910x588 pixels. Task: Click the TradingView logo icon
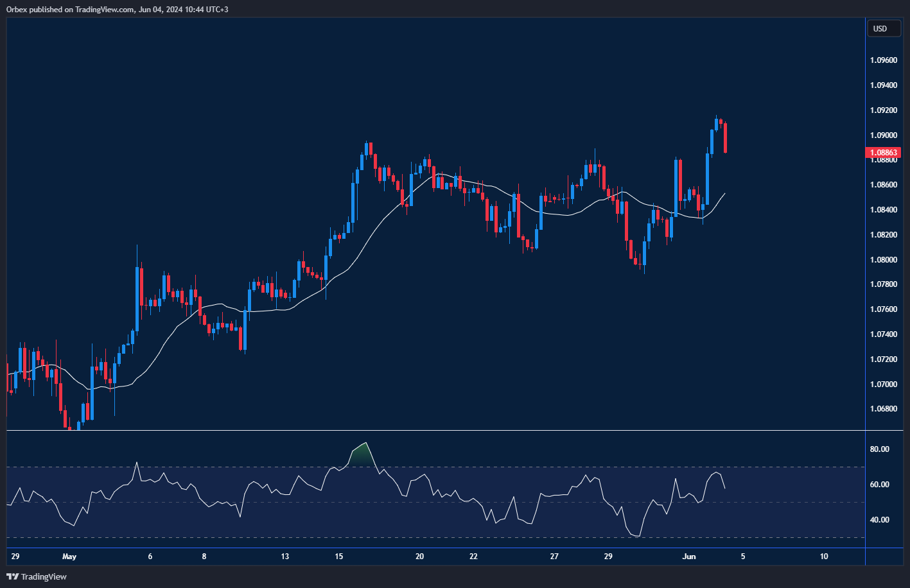click(13, 576)
